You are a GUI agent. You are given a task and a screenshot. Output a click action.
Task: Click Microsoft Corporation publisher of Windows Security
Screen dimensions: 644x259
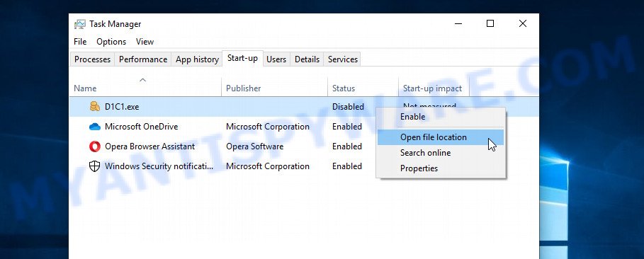coord(268,166)
